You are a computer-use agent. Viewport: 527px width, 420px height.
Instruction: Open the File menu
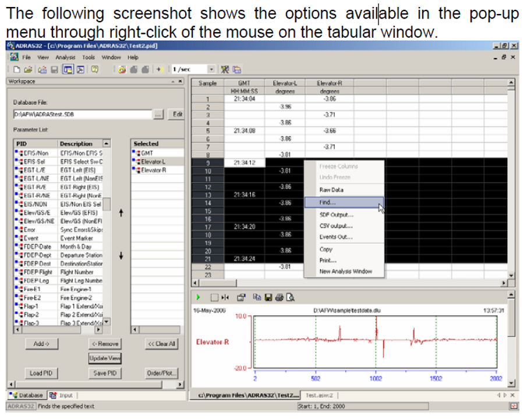click(x=27, y=58)
